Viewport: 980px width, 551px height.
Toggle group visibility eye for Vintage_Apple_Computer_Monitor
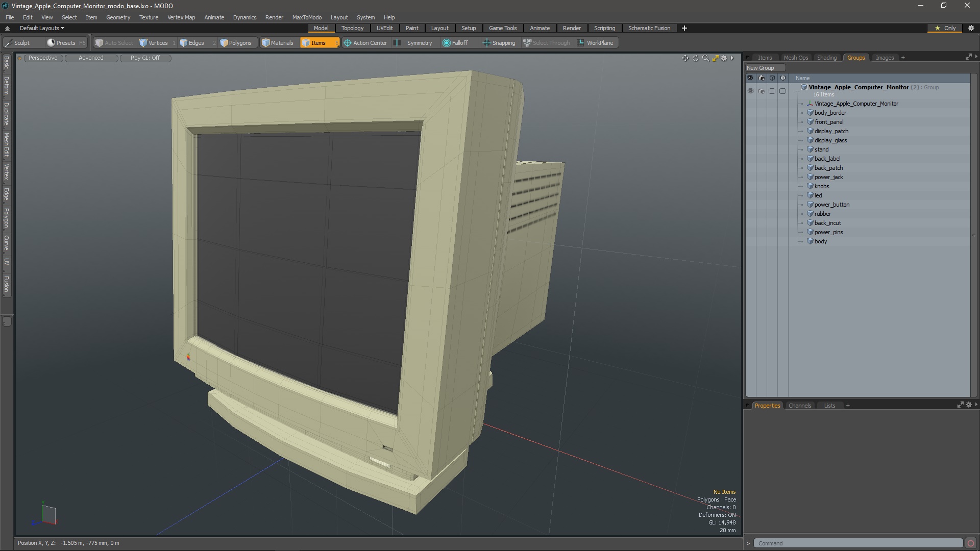(750, 91)
